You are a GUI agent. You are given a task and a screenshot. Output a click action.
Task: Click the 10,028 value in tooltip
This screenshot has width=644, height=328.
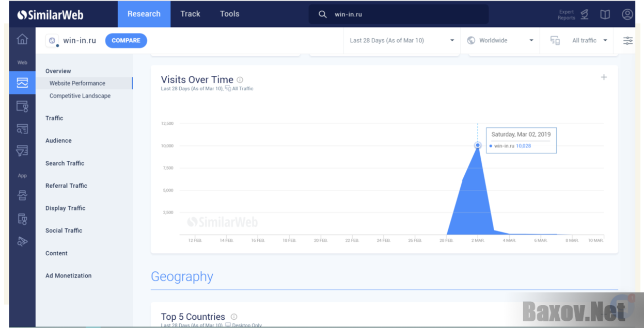click(x=523, y=146)
